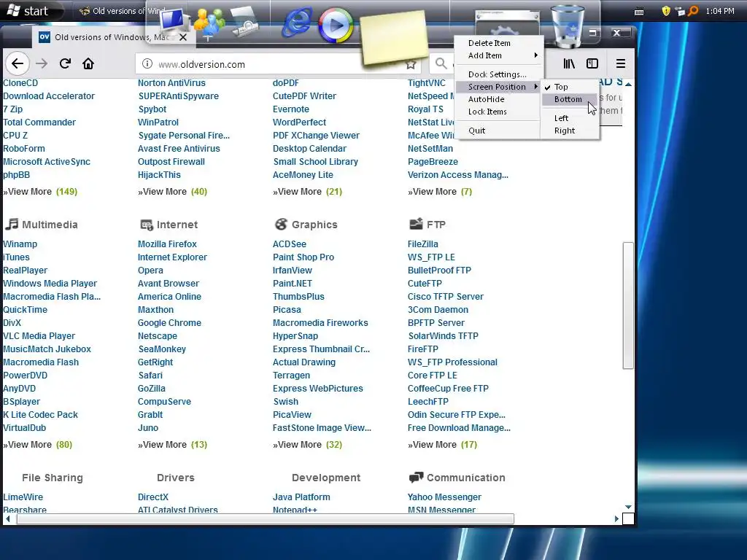
Task: Open the Messenger people dock icon
Action: (x=209, y=23)
